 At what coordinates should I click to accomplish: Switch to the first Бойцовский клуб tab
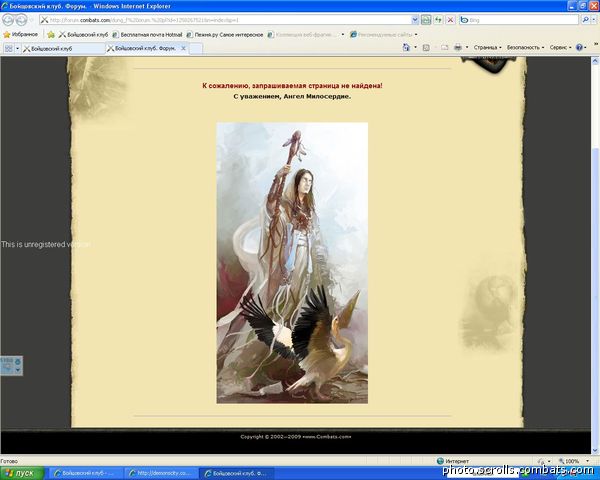point(63,48)
